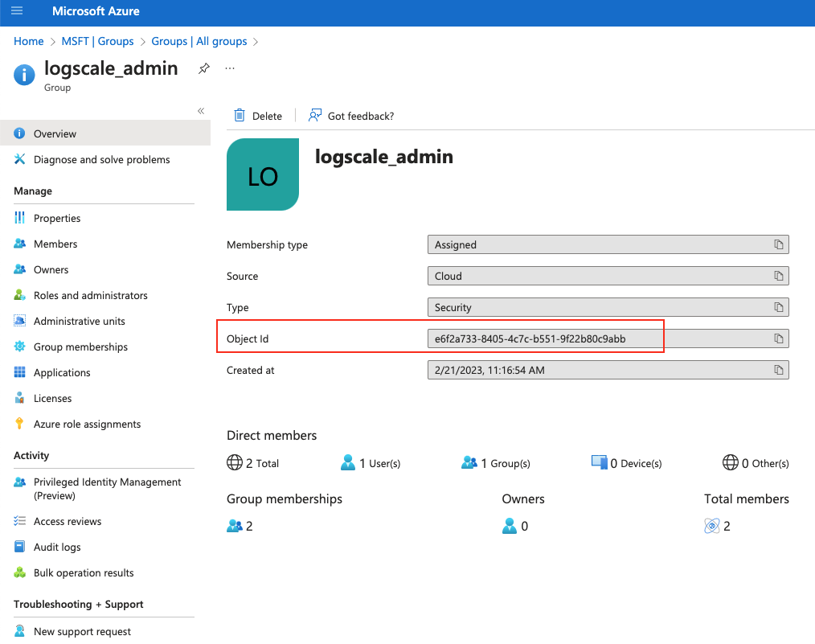Open the Owners section from sidebar

click(52, 269)
